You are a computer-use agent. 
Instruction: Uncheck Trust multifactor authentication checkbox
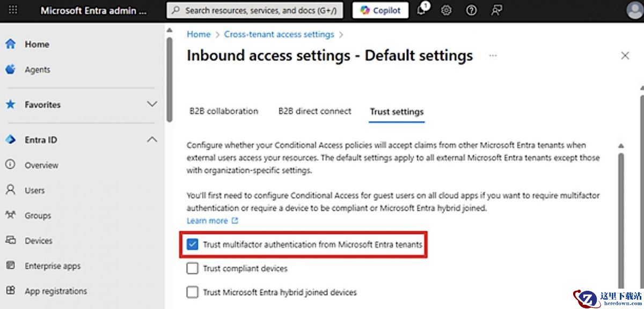[x=193, y=245]
